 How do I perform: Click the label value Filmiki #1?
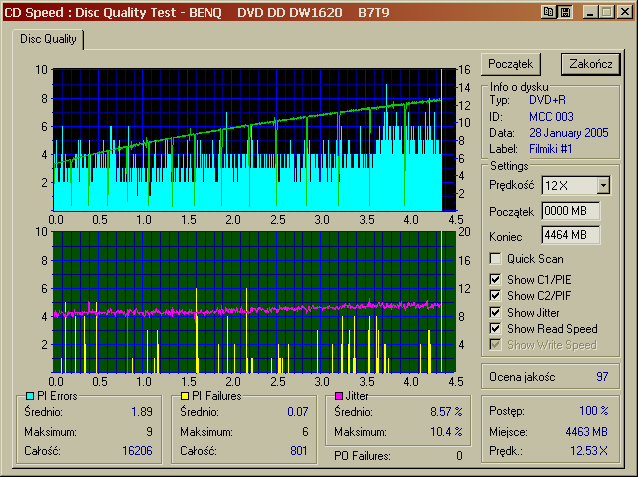(551, 149)
